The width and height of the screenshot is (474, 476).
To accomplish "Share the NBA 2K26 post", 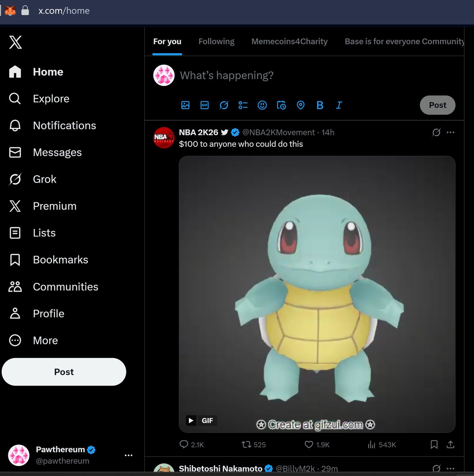I will coord(451,445).
